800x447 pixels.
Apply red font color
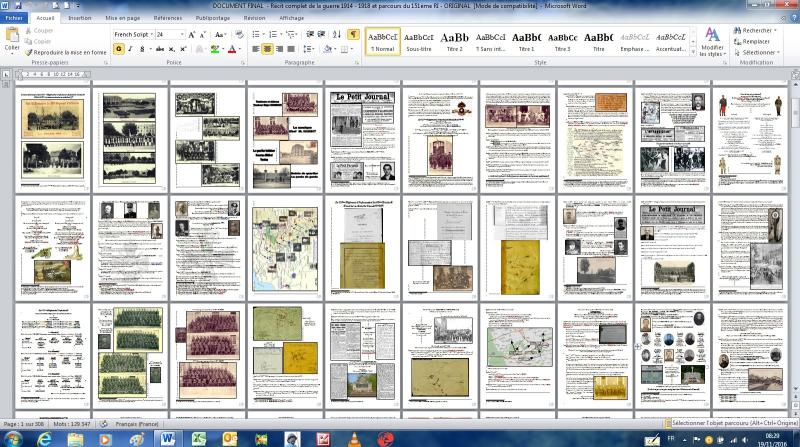pyautogui.click(x=232, y=49)
